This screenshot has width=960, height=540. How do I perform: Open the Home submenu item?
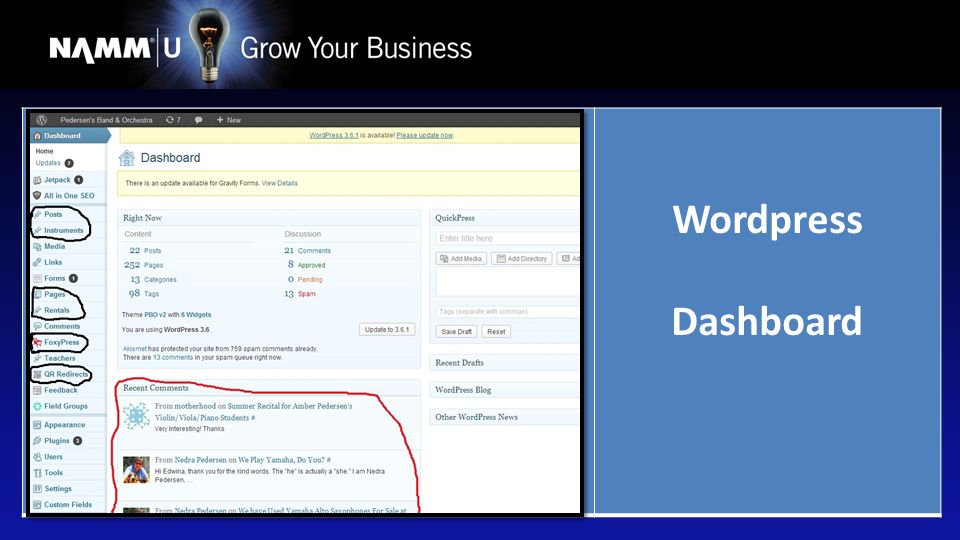click(44, 151)
